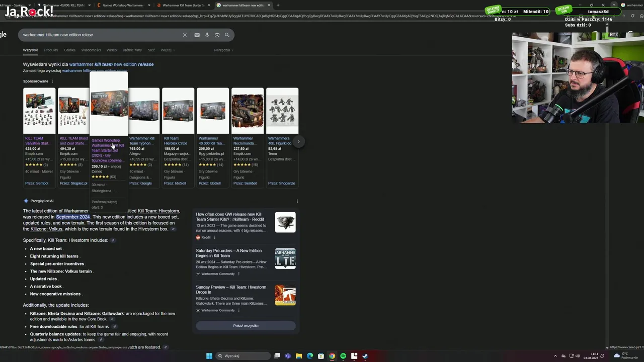Open Reddit result 'How often does GW release new Kill Team'
The image size is (644, 362).
[230, 217]
